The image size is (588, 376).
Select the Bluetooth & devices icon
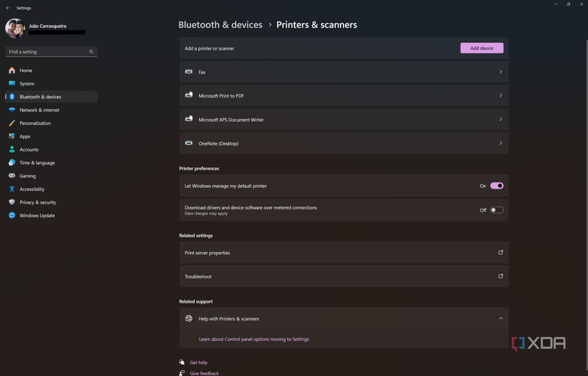point(12,97)
